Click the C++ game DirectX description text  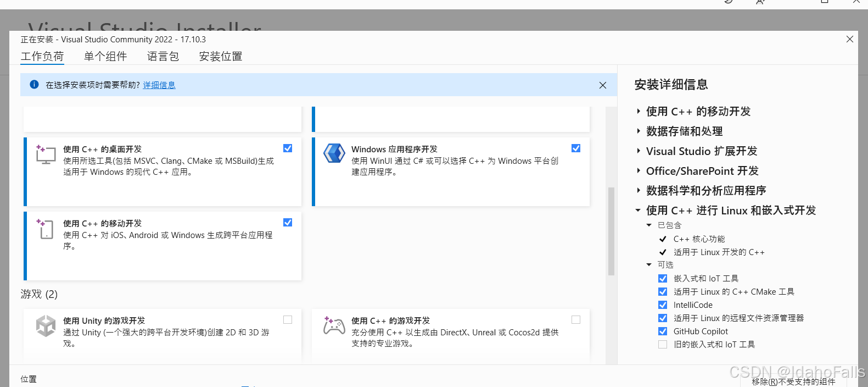click(455, 338)
